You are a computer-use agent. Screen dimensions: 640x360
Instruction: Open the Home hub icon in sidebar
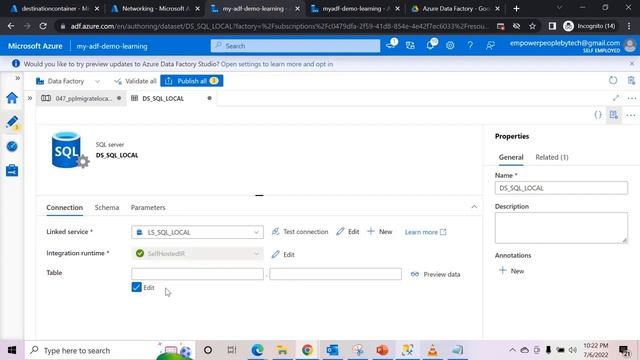(x=12, y=98)
